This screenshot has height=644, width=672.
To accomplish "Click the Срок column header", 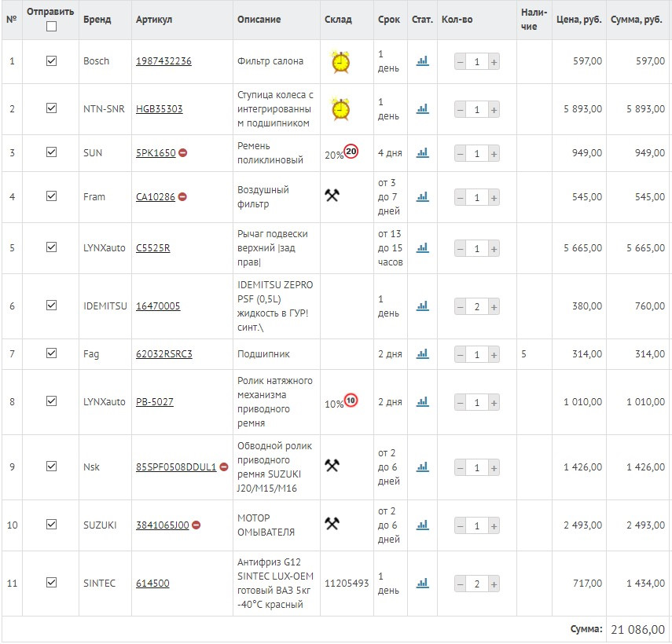I will tap(389, 20).
